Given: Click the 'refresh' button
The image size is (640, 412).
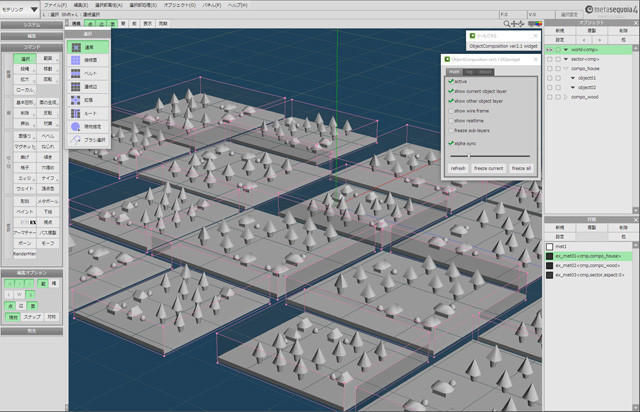Looking at the screenshot, I should 458,168.
